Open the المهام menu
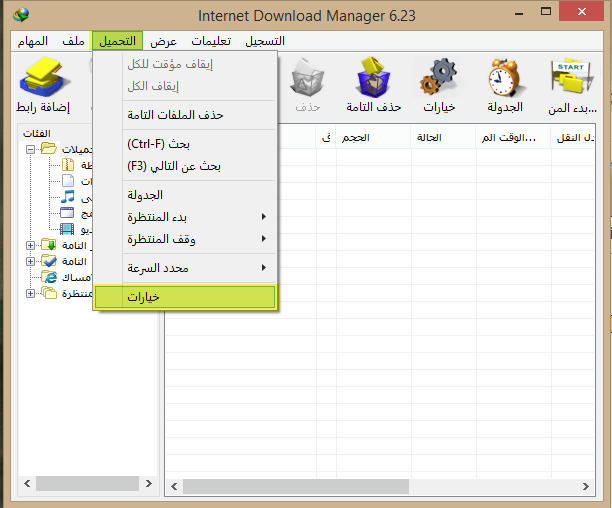612x508 pixels. [x=33, y=41]
